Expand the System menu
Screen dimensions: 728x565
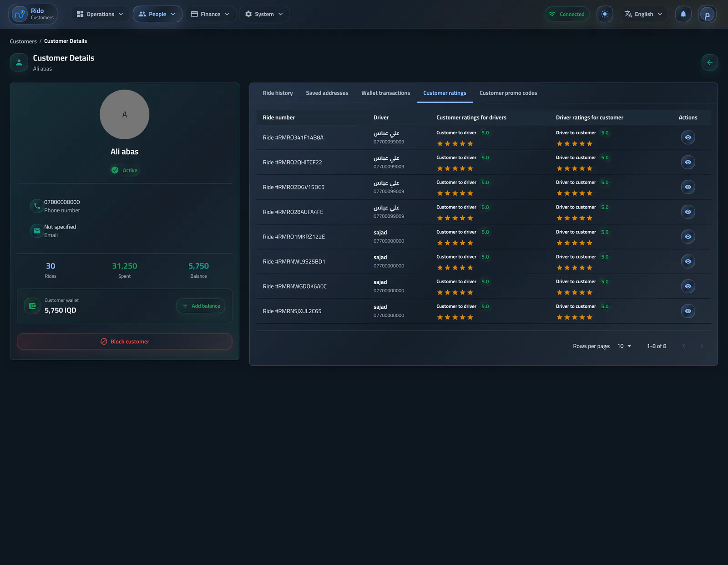tap(264, 14)
